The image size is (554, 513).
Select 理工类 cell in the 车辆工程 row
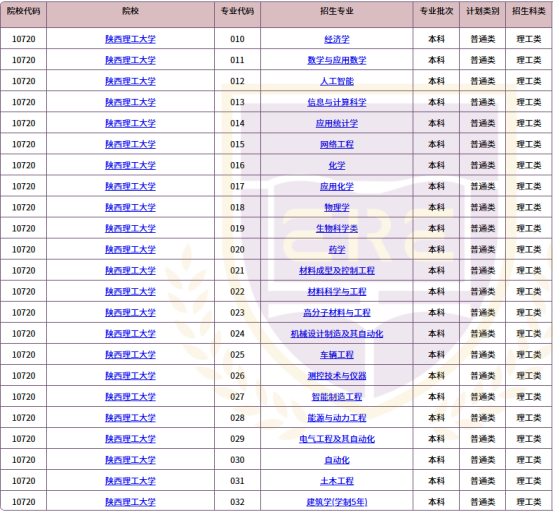529,355
